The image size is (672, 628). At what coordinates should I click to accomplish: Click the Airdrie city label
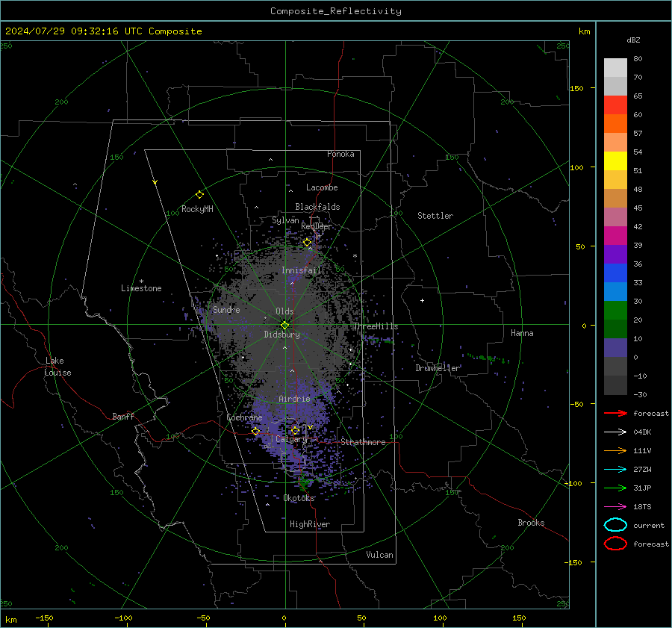click(294, 399)
